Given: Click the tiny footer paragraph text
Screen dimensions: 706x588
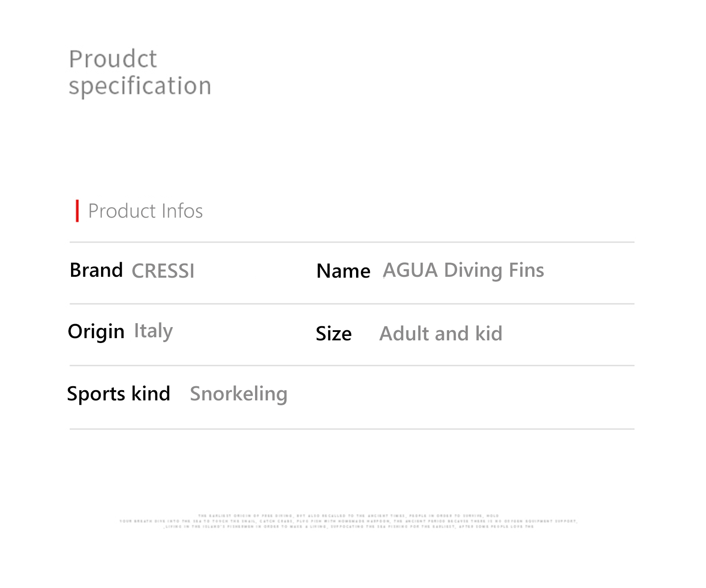Looking at the screenshot, I should pyautogui.click(x=348, y=521).
